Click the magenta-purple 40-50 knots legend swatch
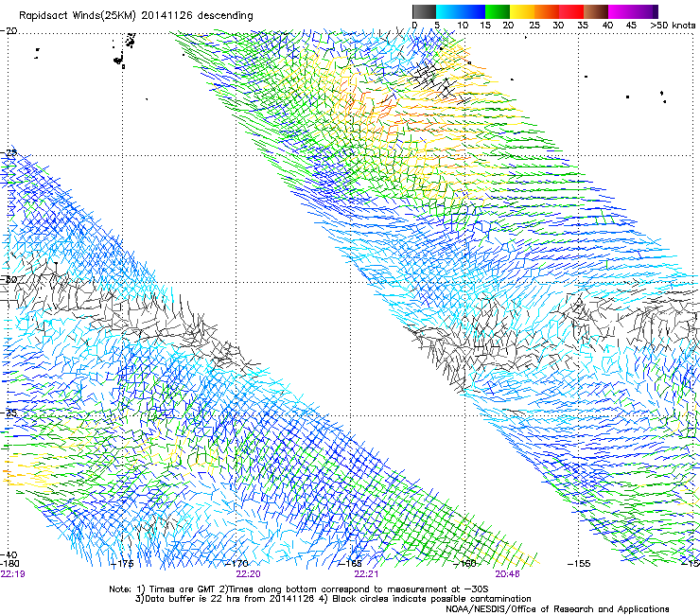The width and height of the screenshot is (700, 615). (x=633, y=11)
